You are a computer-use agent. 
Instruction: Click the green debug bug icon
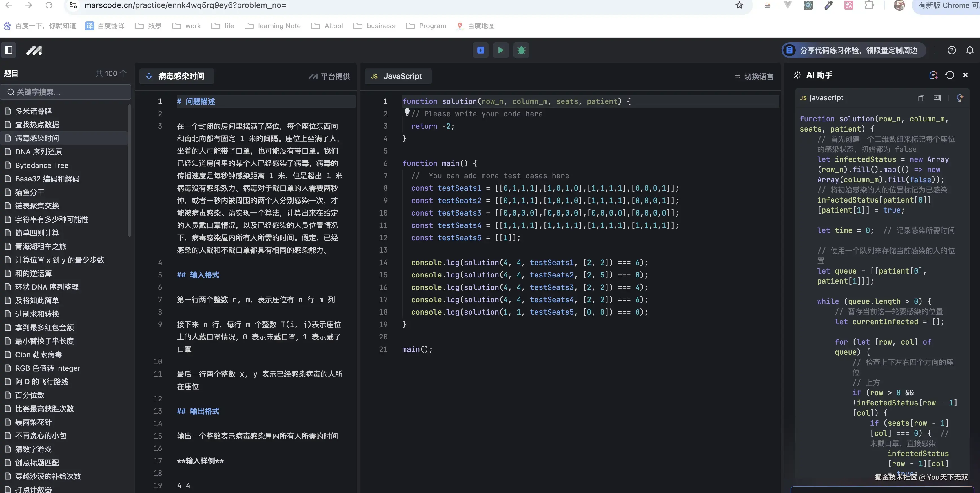pyautogui.click(x=521, y=50)
